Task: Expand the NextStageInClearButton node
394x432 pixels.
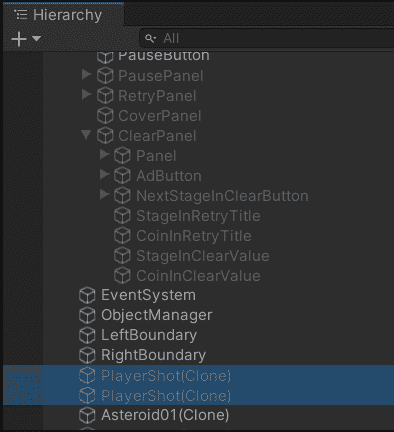Action: point(104,194)
